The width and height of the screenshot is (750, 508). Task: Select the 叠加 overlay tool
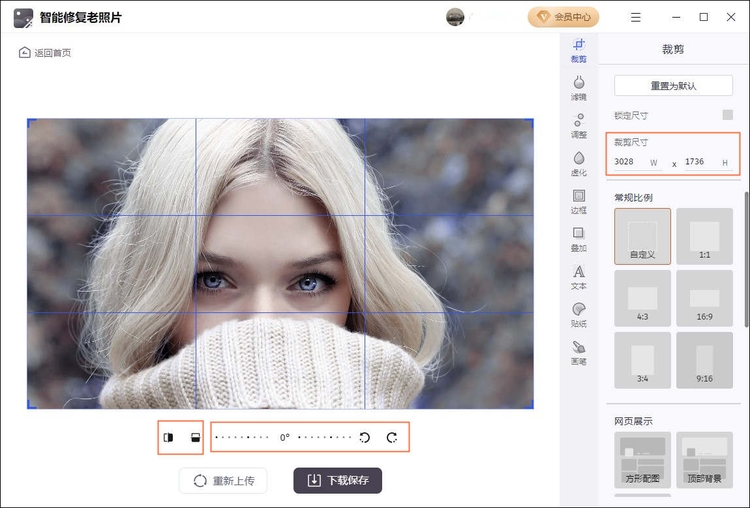click(x=578, y=238)
